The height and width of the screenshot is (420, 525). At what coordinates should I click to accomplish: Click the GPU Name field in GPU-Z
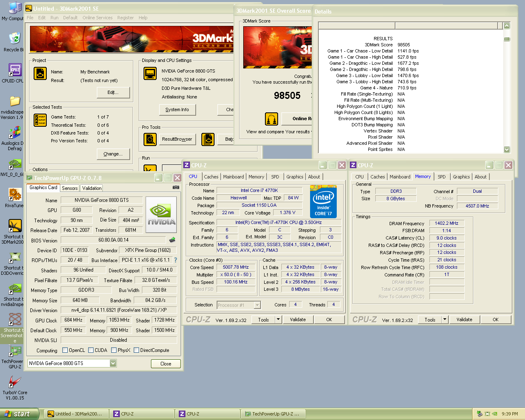[102, 200]
